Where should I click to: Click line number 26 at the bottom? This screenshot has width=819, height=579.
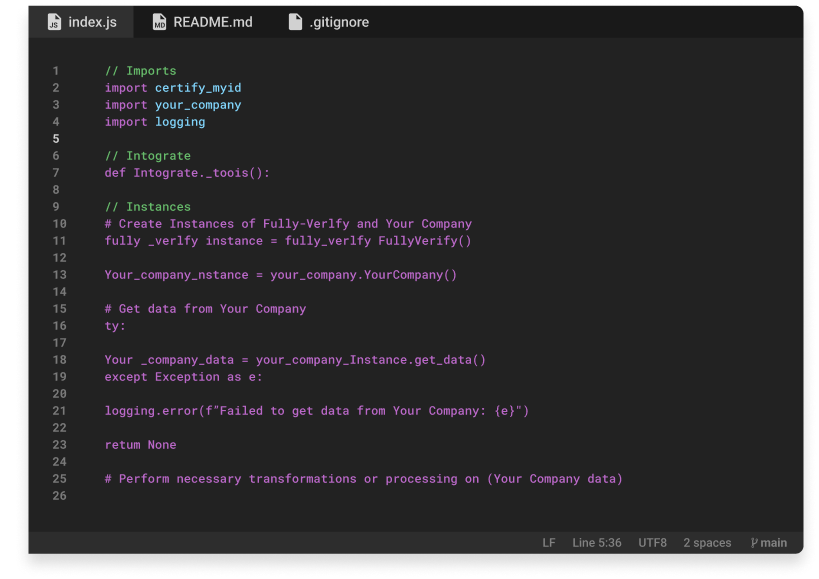59,496
